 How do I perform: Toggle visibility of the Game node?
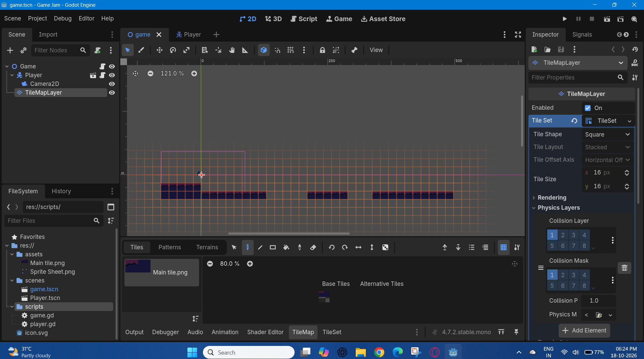(x=112, y=66)
